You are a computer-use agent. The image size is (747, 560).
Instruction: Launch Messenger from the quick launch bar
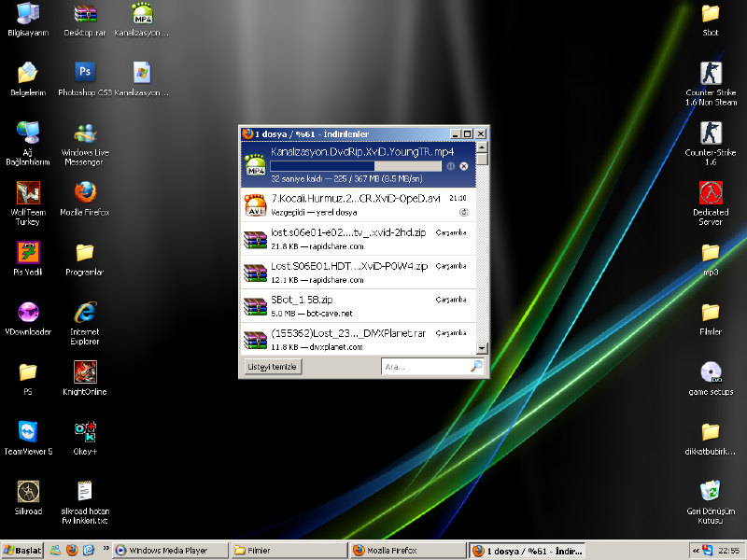(56, 551)
